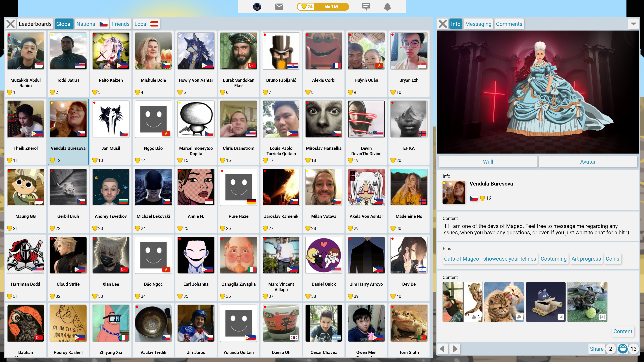Click the trophy counter showing 24

(307, 7)
